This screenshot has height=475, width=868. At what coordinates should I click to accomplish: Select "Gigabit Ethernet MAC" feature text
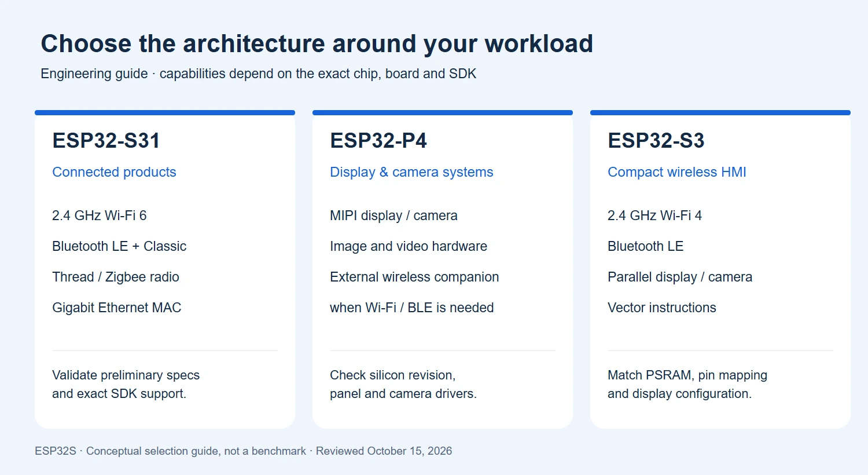coord(117,308)
